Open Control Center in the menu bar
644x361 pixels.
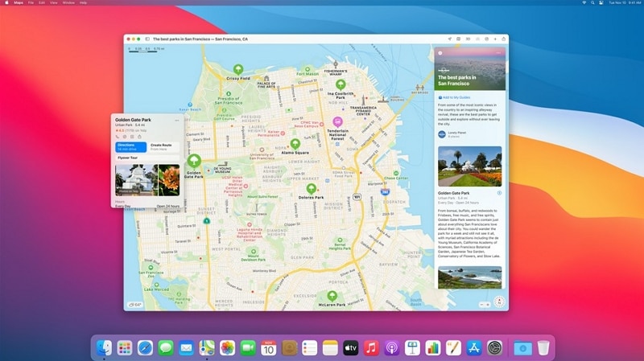coord(601,2)
